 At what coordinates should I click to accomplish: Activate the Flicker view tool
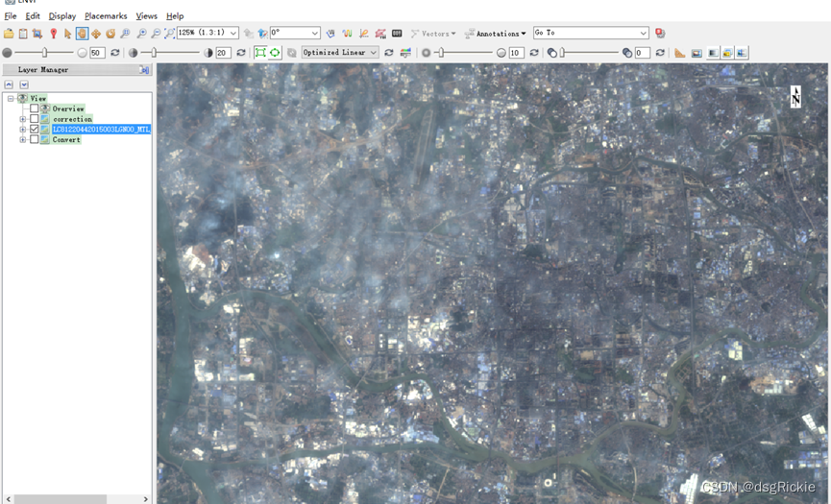tap(727, 53)
